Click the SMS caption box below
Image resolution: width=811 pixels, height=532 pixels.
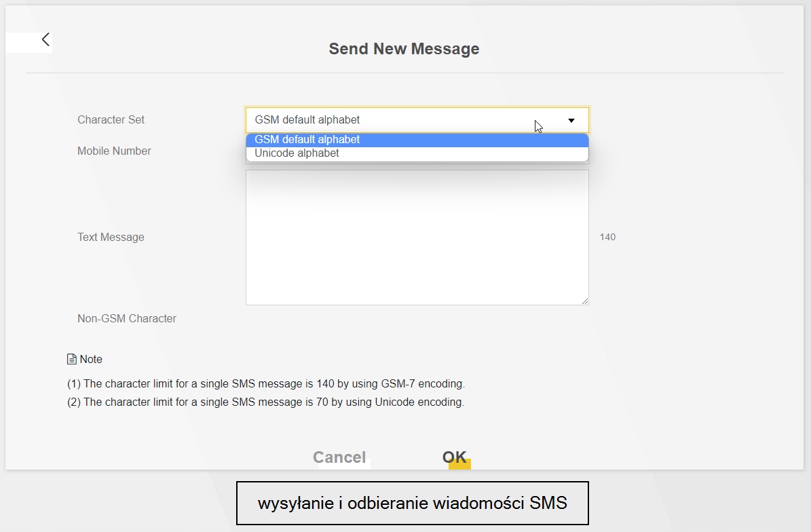(412, 503)
